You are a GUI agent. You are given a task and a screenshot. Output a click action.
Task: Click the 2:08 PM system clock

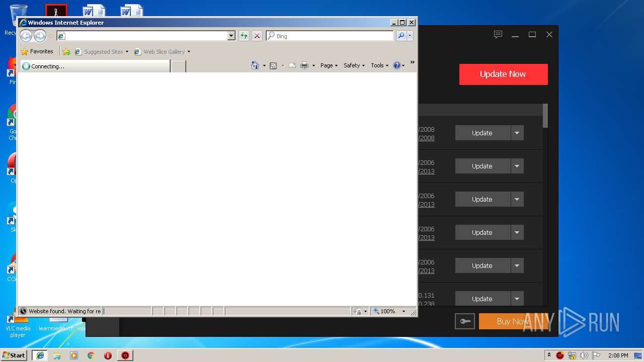(x=618, y=355)
